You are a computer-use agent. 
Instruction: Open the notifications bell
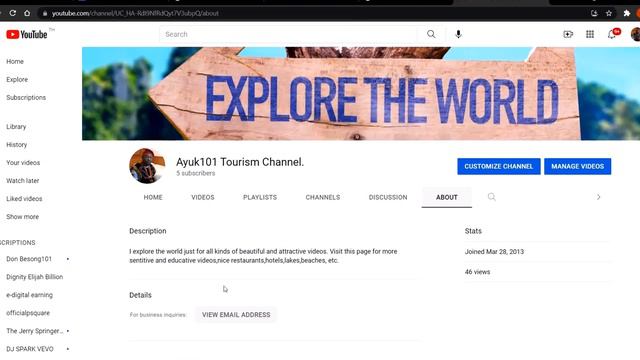pyautogui.click(x=612, y=34)
